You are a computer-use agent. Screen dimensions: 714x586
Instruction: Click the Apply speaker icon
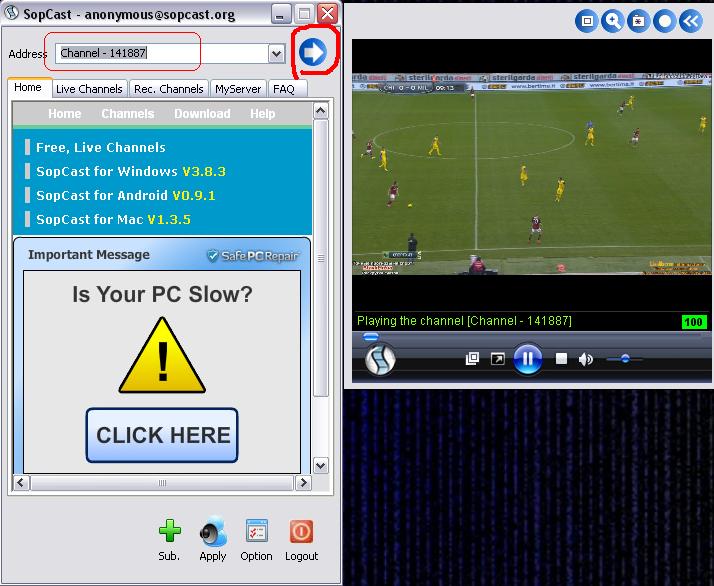click(x=213, y=532)
